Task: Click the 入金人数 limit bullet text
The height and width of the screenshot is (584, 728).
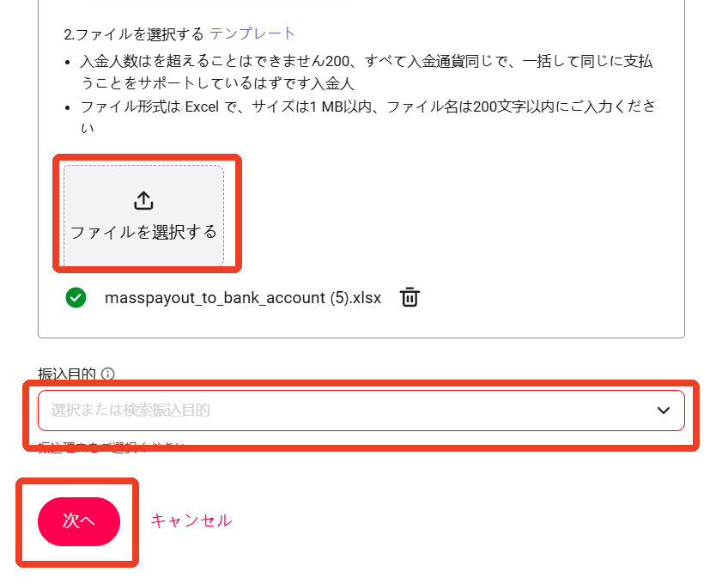Action: pyautogui.click(x=367, y=72)
